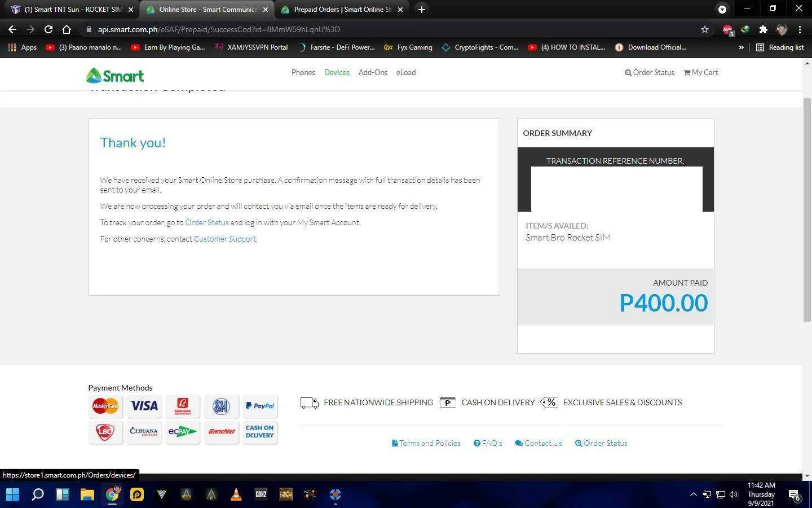
Task: Click the SM payment icon
Action: [222, 406]
